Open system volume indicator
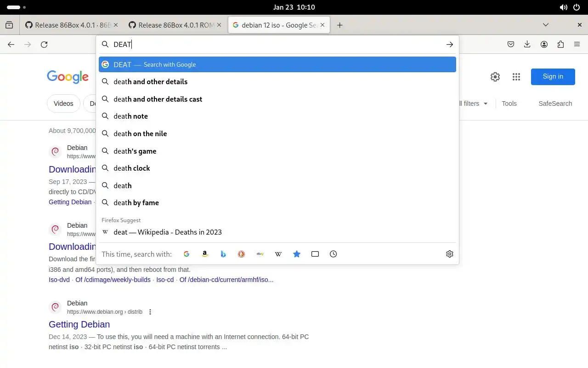The height and width of the screenshot is (368, 588). [563, 7]
